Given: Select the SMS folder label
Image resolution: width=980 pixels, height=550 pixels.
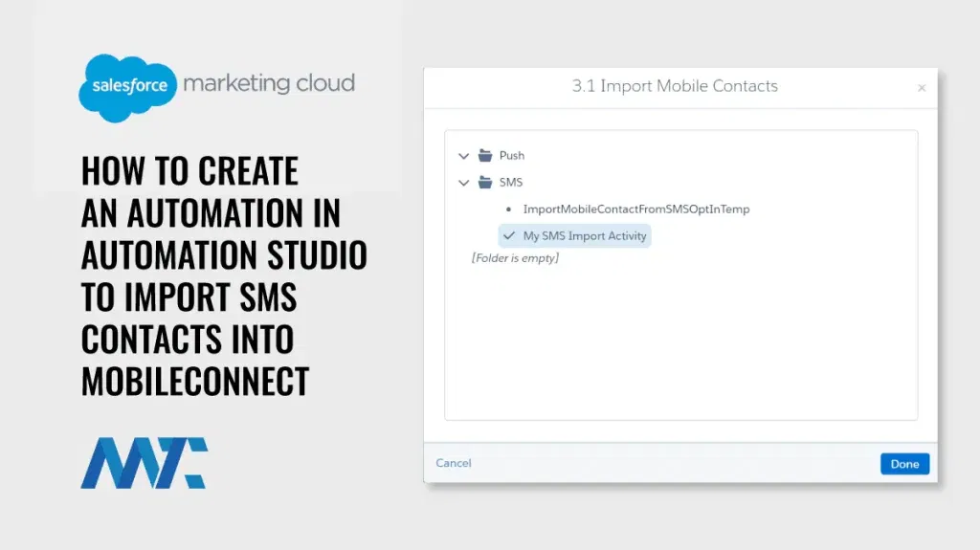Looking at the screenshot, I should tap(511, 183).
